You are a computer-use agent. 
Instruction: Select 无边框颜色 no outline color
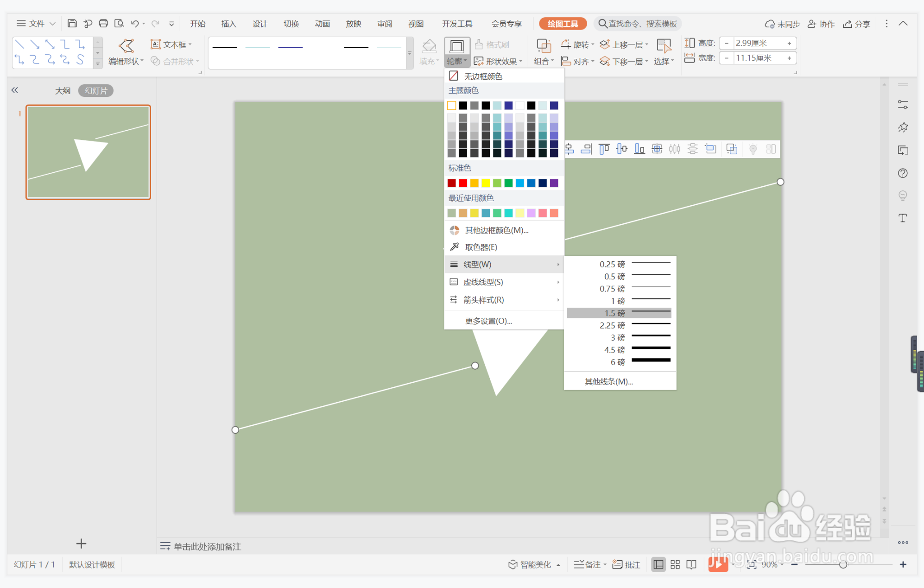(483, 76)
